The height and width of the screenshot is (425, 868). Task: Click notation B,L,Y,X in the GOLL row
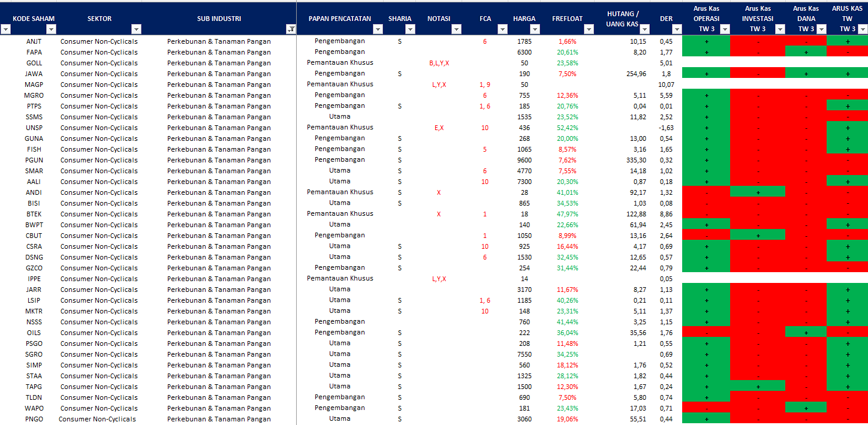tap(439, 63)
